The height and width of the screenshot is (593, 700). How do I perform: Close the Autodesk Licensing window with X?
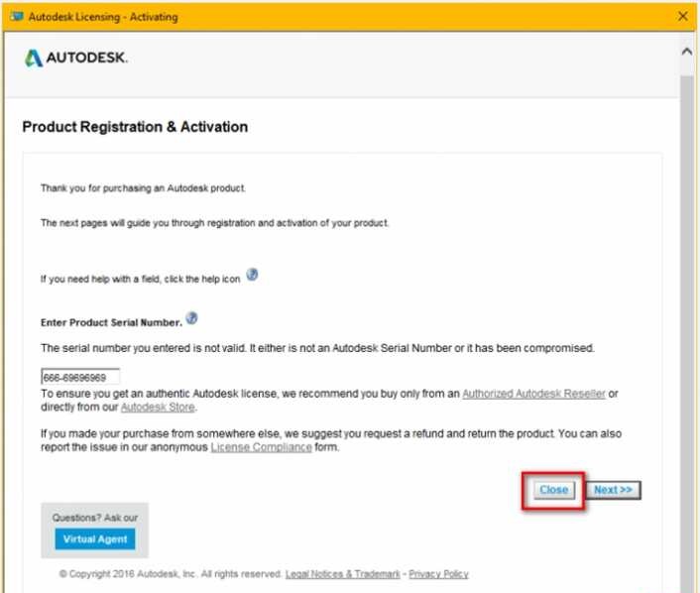(x=683, y=17)
